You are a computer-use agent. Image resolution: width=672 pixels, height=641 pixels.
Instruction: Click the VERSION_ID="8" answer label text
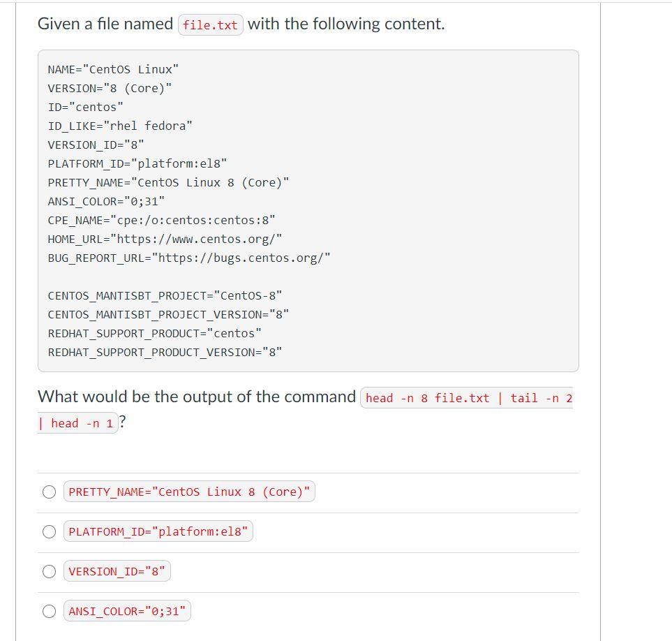coord(117,571)
